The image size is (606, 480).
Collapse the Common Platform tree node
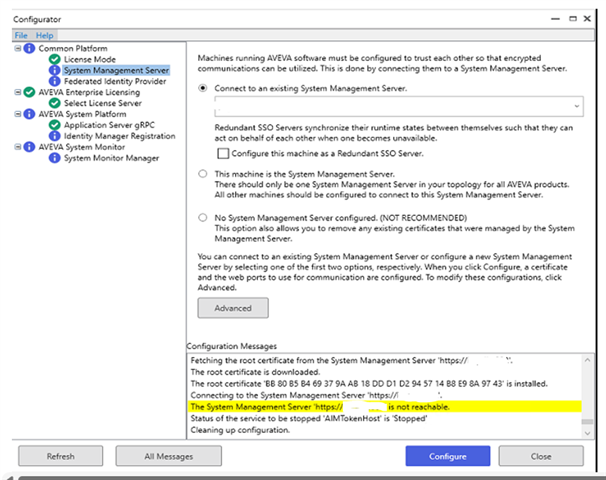pos(17,48)
